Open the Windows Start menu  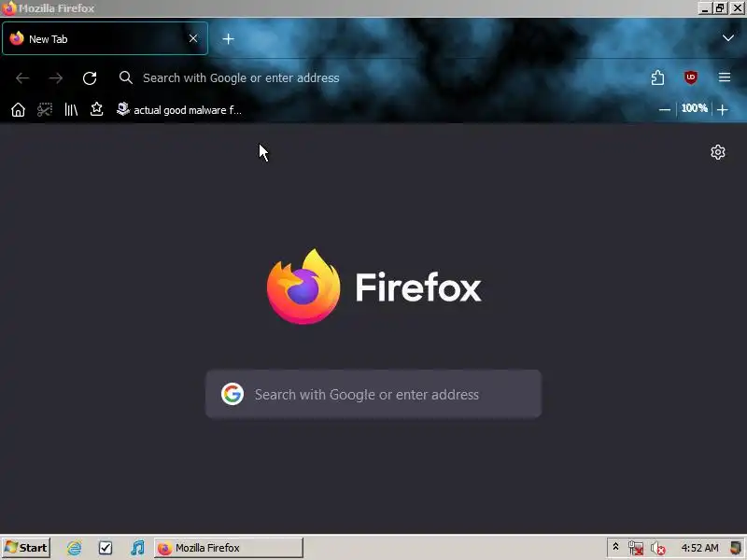[26, 548]
